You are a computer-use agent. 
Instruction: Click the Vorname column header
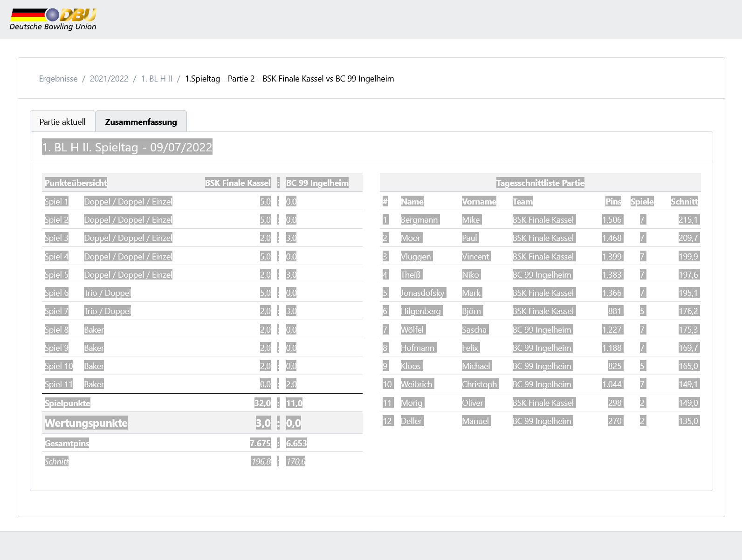coord(479,201)
